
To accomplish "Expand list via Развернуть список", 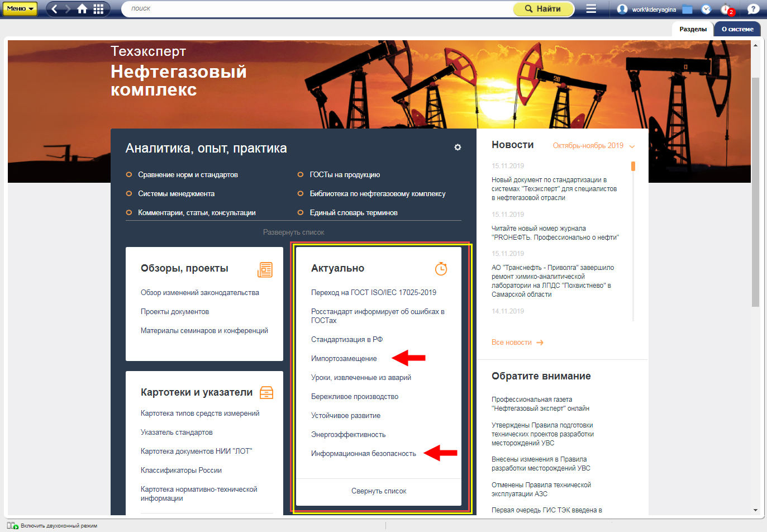I will click(293, 232).
